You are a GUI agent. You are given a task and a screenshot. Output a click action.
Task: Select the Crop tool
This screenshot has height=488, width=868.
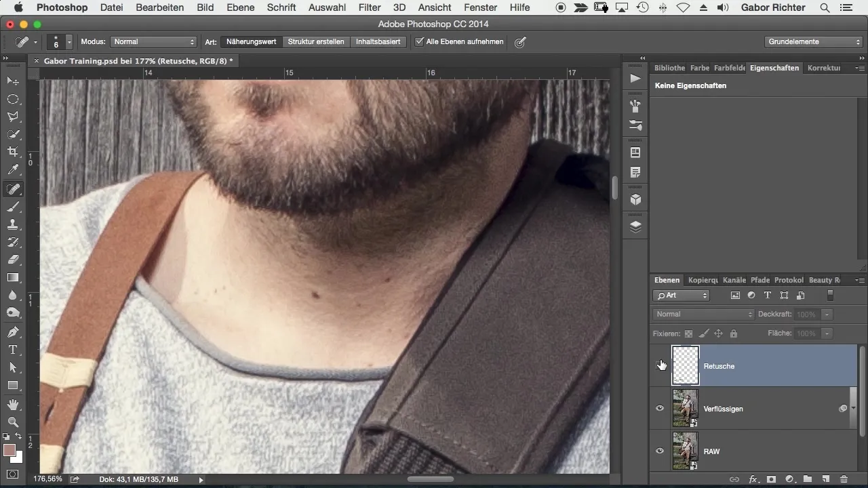[x=13, y=152]
